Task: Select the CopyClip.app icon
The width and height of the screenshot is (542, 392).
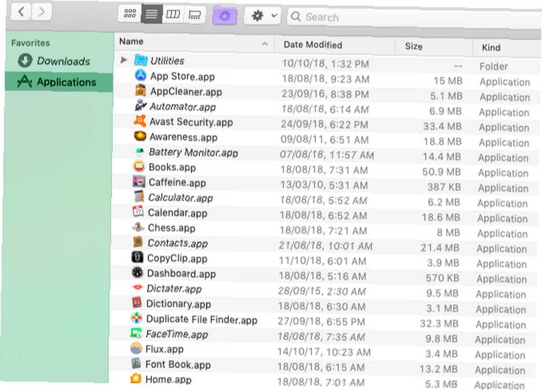Action: [x=138, y=257]
